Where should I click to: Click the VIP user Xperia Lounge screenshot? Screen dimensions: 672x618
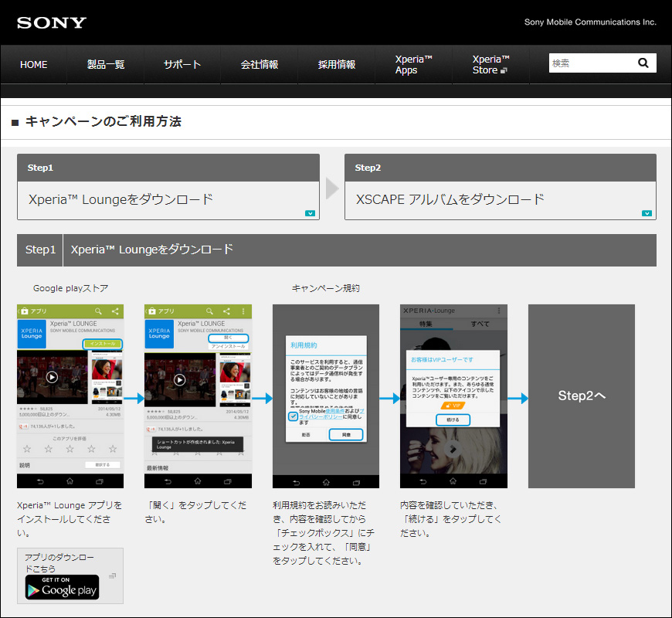[453, 396]
